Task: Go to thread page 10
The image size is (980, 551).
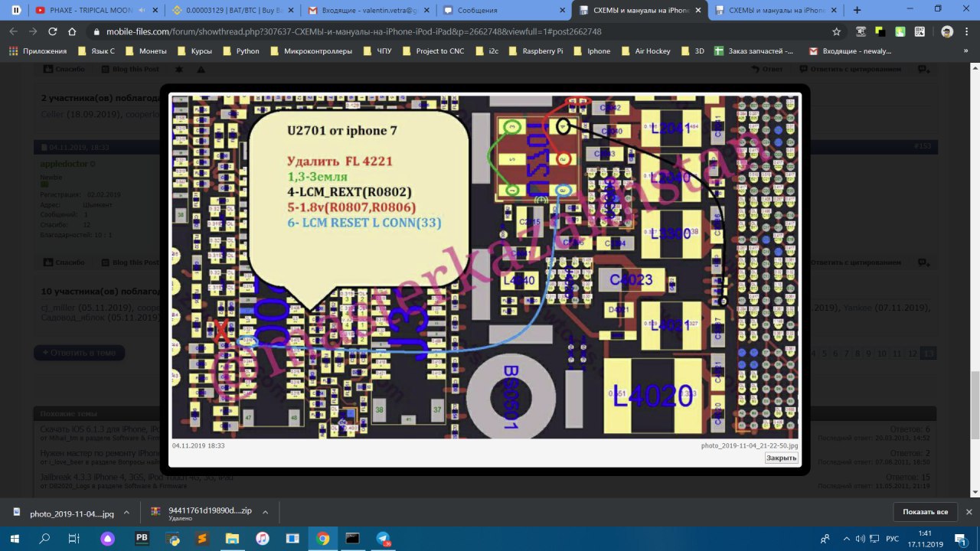Action: click(881, 354)
